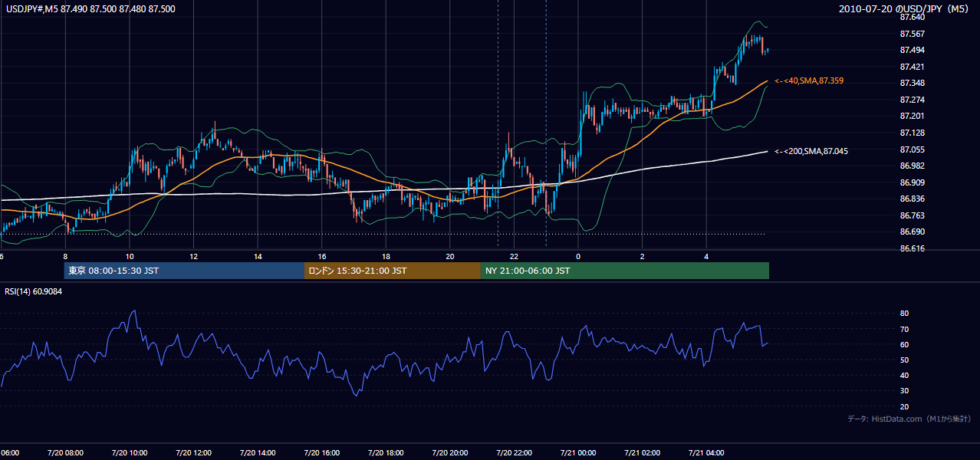Screen dimensions: 980x460
Task: Select the ロンドン 15:30-21:00 JST session bar
Action: [x=393, y=271]
